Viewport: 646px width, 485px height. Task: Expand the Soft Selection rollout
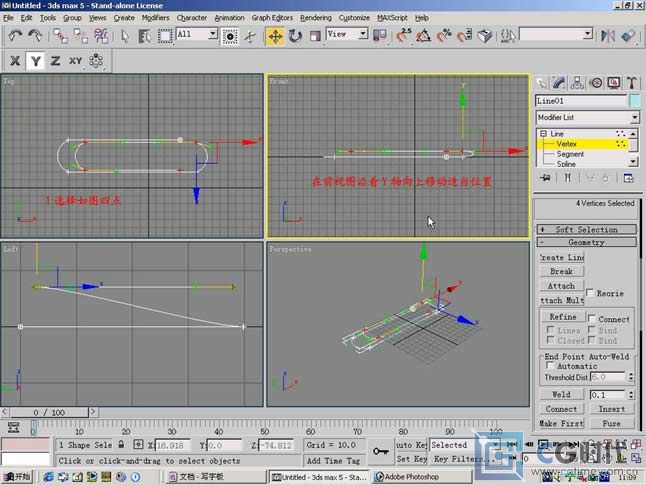[x=586, y=230]
